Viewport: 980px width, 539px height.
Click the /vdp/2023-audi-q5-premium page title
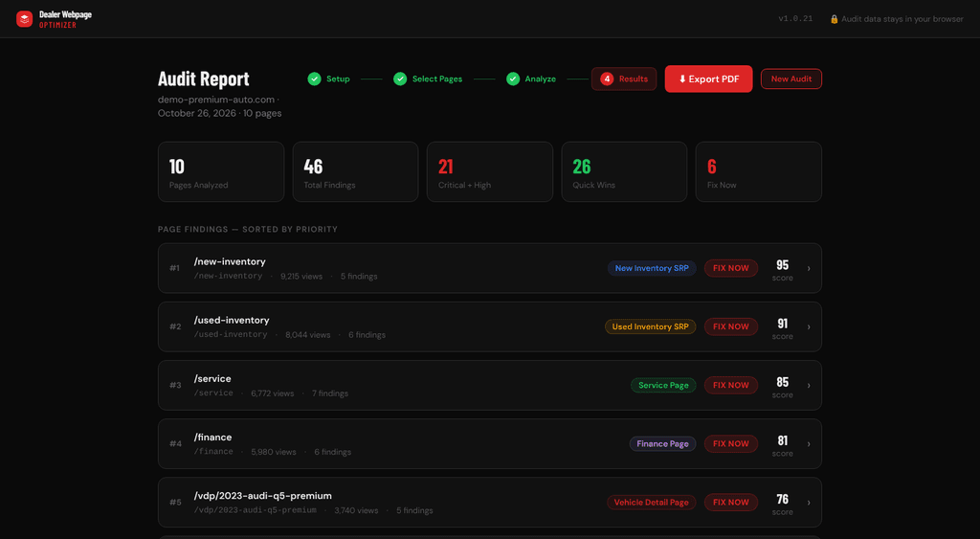pos(263,496)
